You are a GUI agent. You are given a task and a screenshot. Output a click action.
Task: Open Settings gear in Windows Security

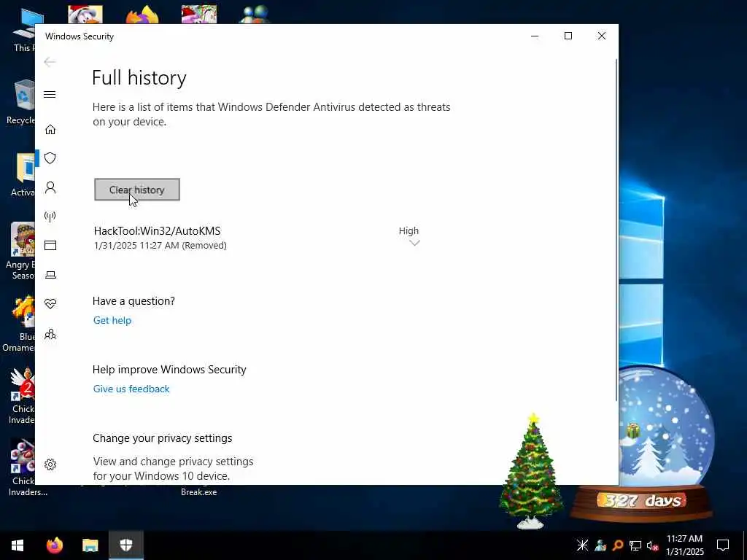point(50,464)
